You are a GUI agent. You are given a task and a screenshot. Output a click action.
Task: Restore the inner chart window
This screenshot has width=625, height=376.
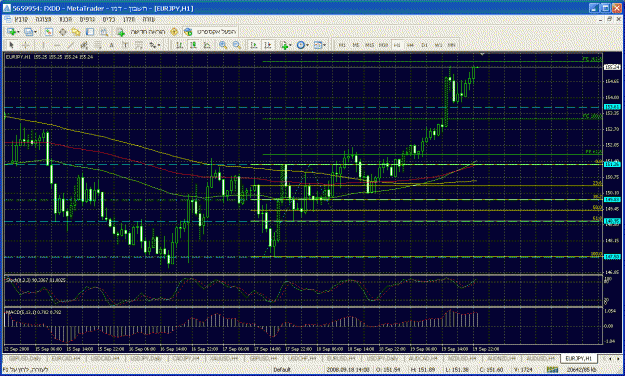coord(609,19)
